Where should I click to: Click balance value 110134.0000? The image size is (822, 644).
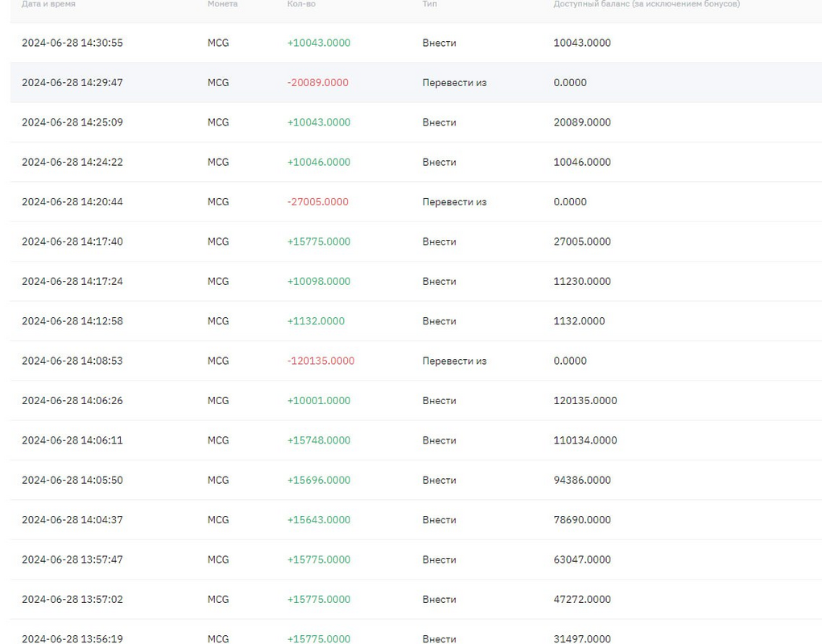click(x=585, y=440)
